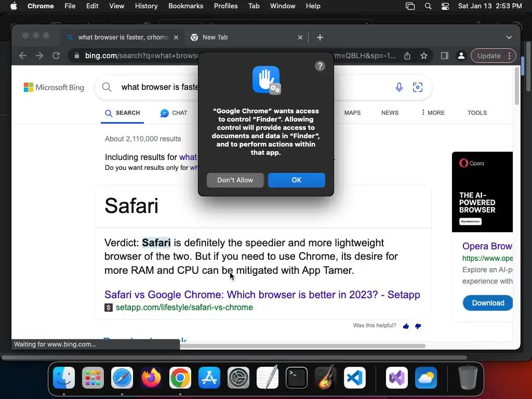Open the Safari vs Google Chrome Setapp link
The width and height of the screenshot is (532, 399).
tap(262, 295)
